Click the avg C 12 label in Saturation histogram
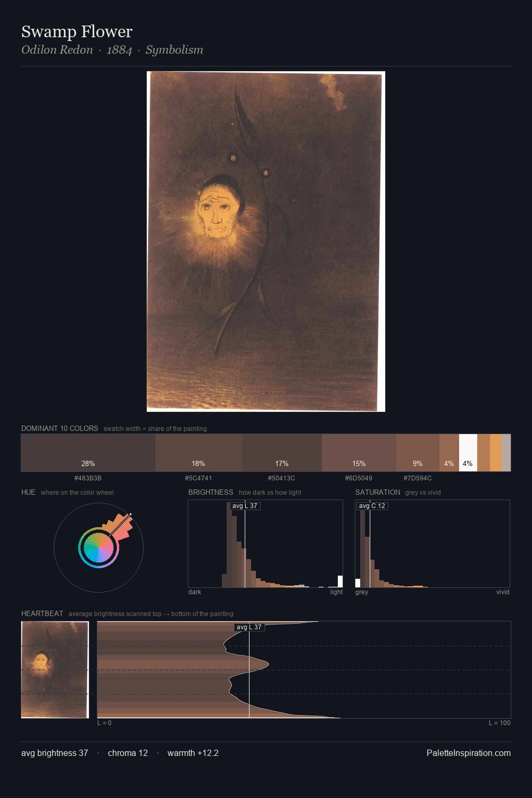532x798 pixels. pos(372,506)
